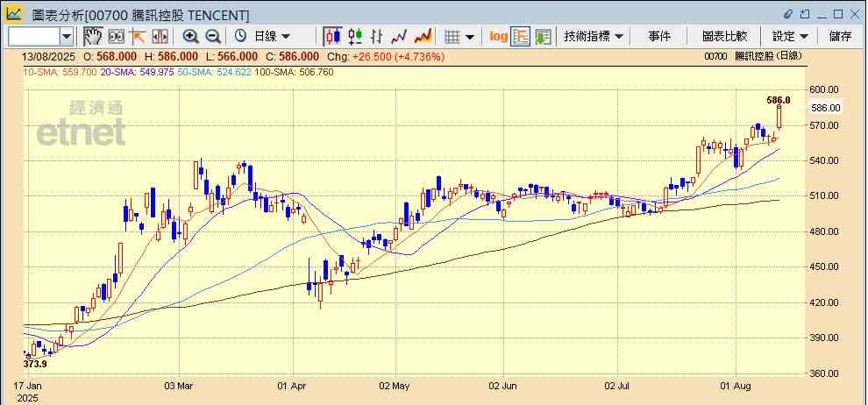Image resolution: width=868 pixels, height=405 pixels.
Task: Click the binoculars view icon
Action: click(117, 37)
